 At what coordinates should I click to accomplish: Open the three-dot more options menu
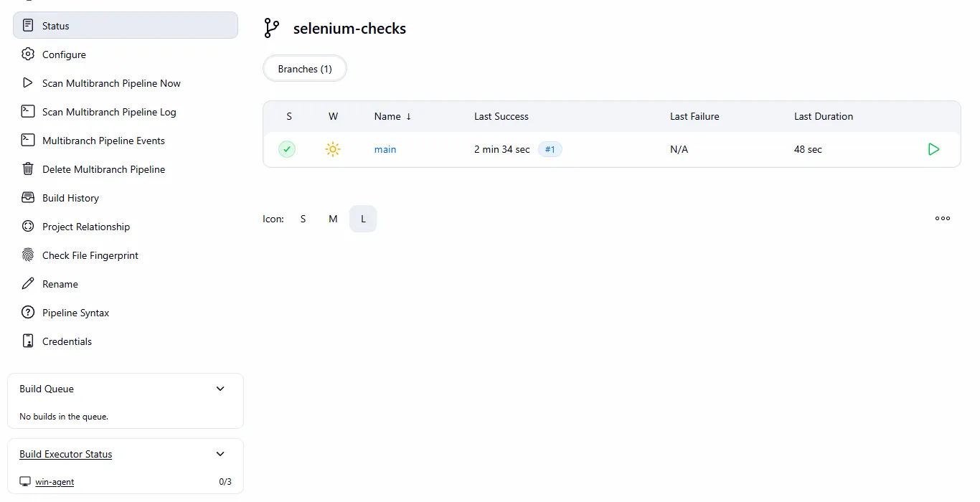tap(943, 218)
